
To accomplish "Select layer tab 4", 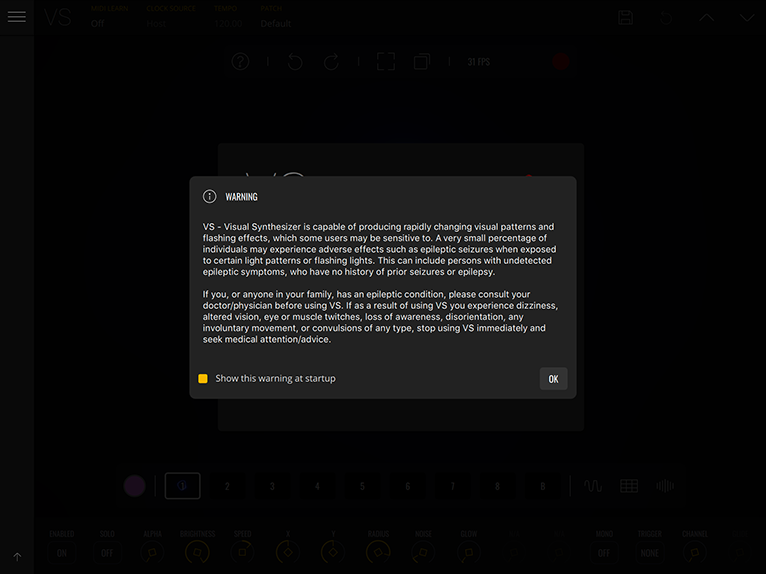I will click(x=317, y=486).
